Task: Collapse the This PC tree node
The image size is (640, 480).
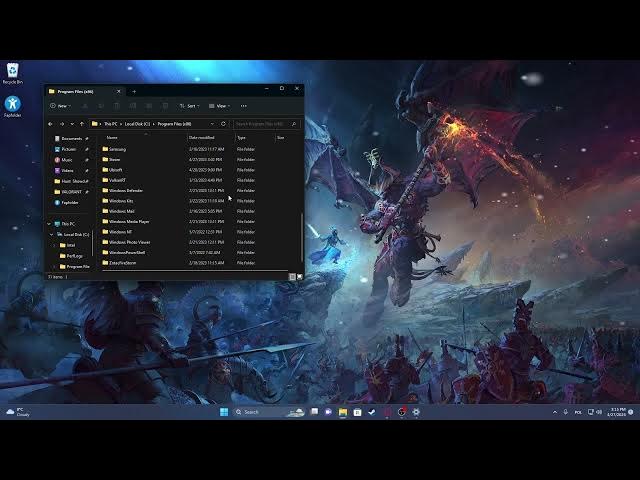Action: pyautogui.click(x=49, y=223)
